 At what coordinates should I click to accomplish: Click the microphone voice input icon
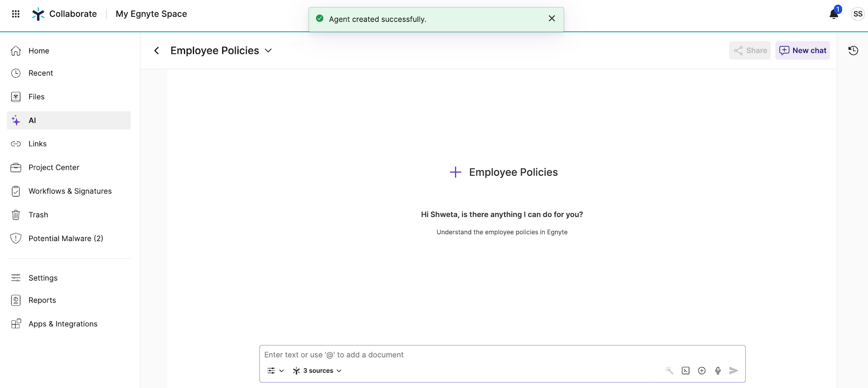tap(718, 371)
